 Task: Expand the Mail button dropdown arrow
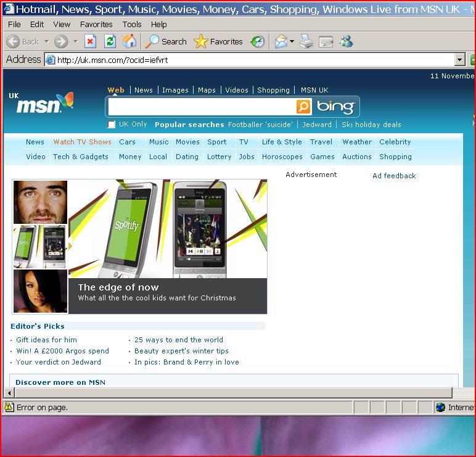click(292, 41)
